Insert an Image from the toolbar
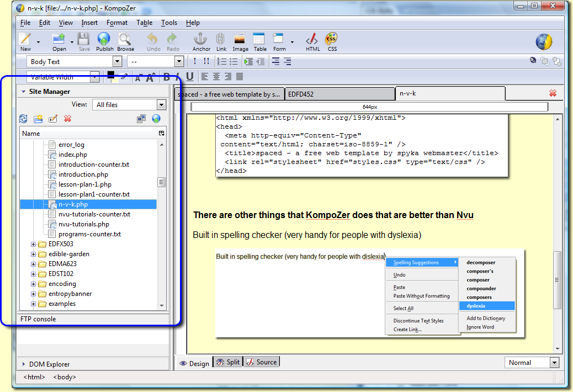 coord(240,41)
